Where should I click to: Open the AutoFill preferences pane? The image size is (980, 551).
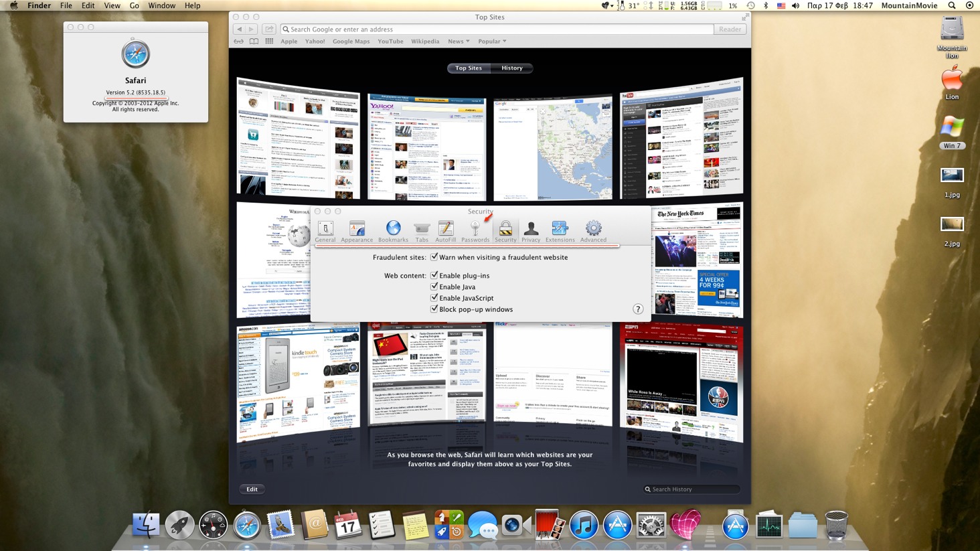pos(445,232)
